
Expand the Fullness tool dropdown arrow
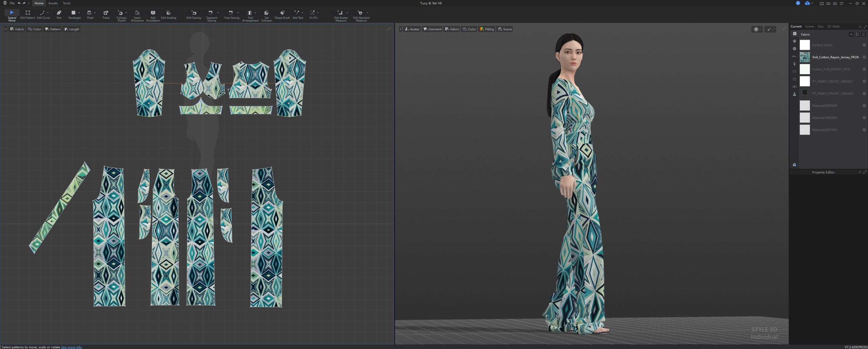coord(126,13)
